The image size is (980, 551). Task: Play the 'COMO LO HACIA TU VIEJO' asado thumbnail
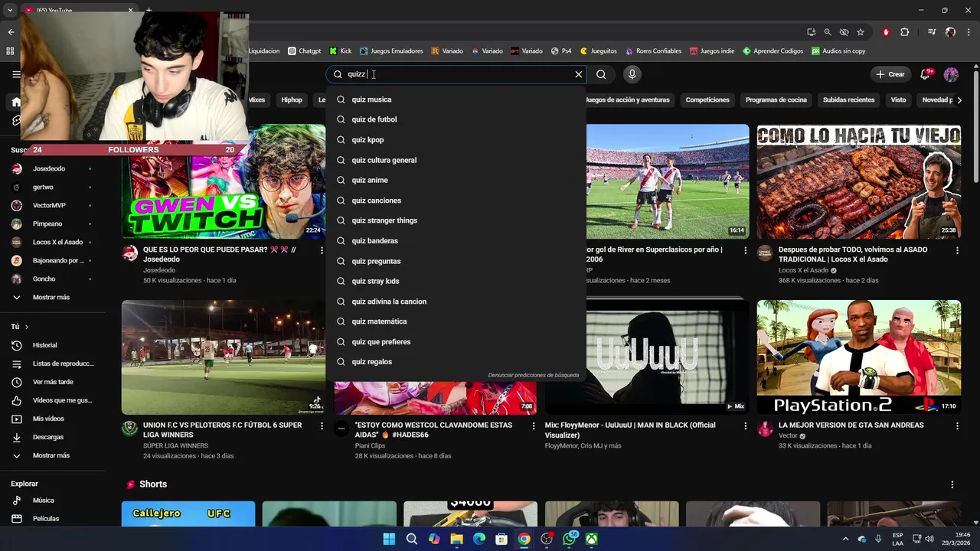(858, 181)
